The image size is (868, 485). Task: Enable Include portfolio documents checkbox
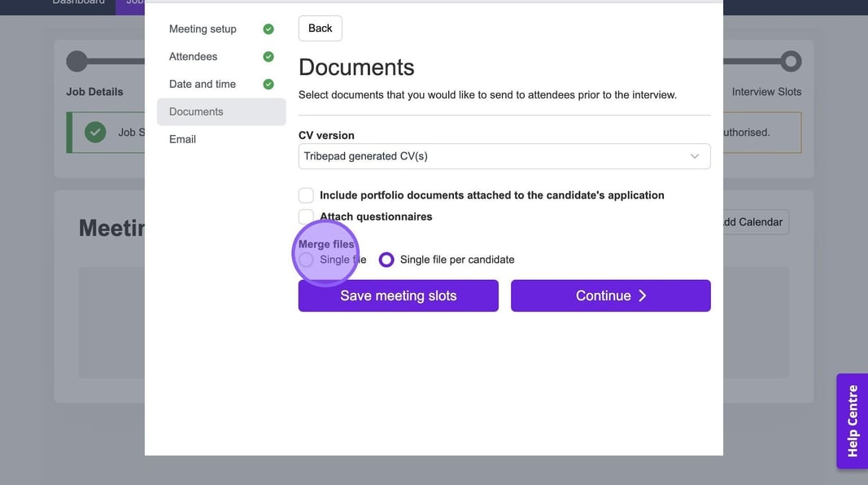(307, 195)
